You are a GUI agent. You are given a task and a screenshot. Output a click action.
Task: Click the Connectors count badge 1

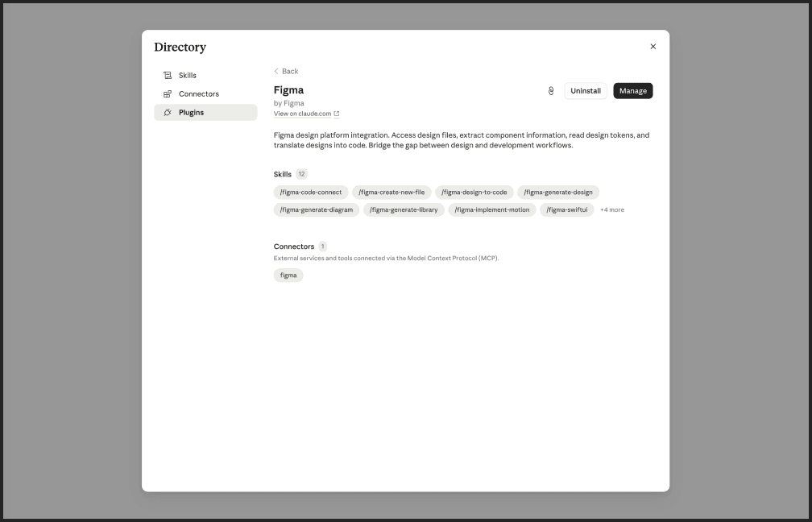click(322, 246)
